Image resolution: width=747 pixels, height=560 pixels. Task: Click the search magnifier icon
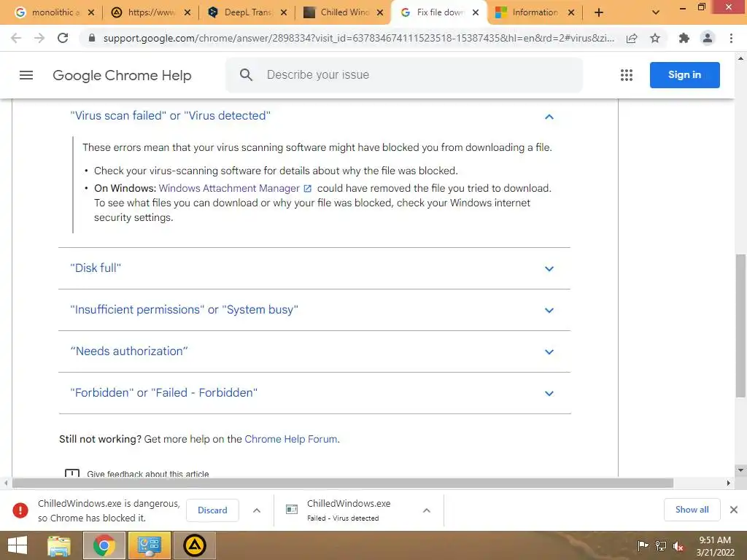[x=246, y=75]
